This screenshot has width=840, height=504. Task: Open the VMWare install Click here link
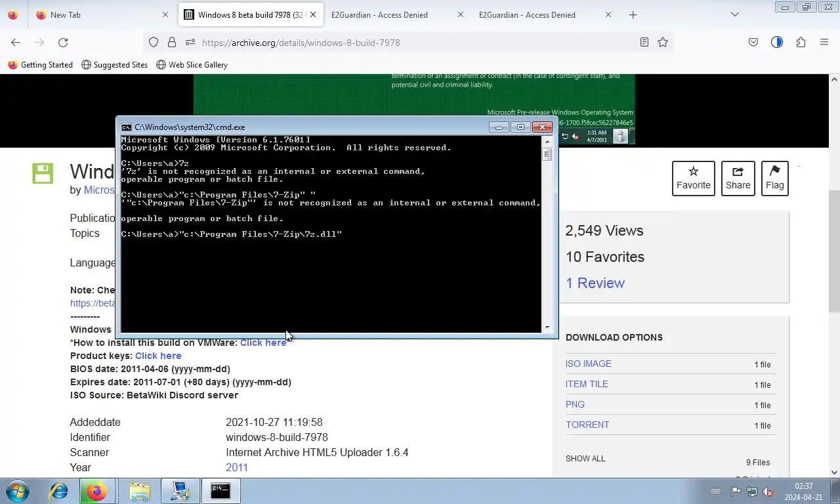263,343
